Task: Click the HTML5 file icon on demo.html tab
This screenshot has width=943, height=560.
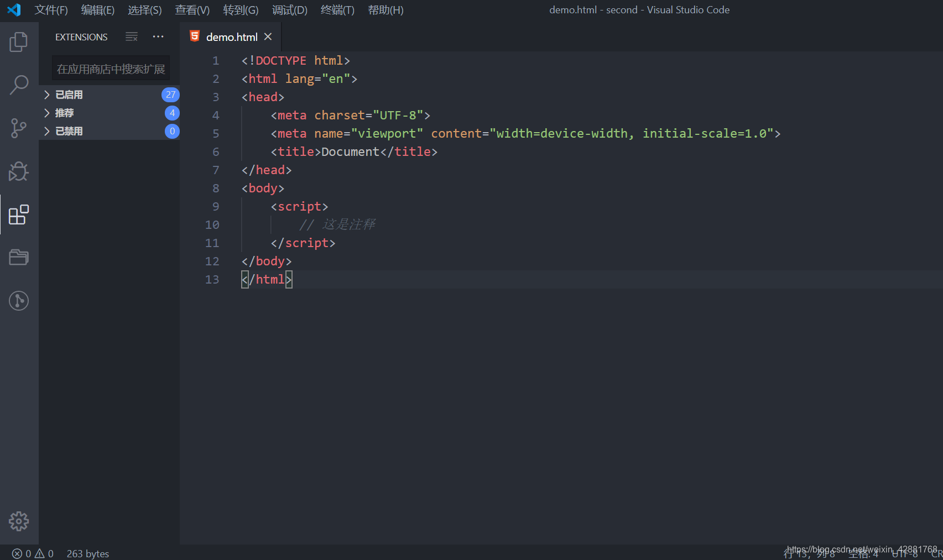Action: click(195, 36)
